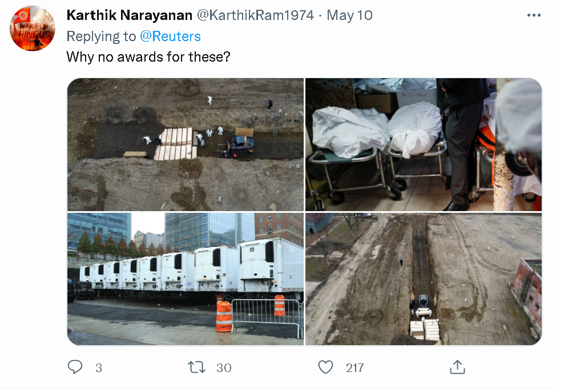
Task: Open the @Reuters profile link
Action: 170,37
